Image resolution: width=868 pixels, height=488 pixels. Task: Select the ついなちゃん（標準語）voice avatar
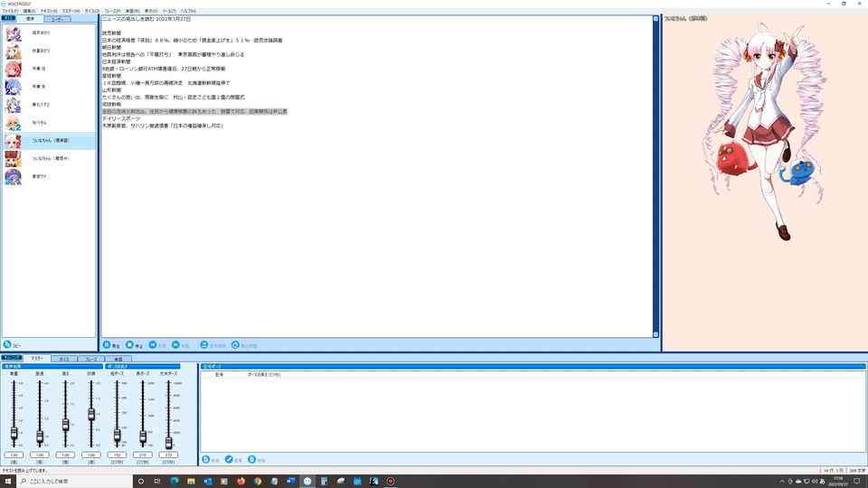(x=14, y=141)
